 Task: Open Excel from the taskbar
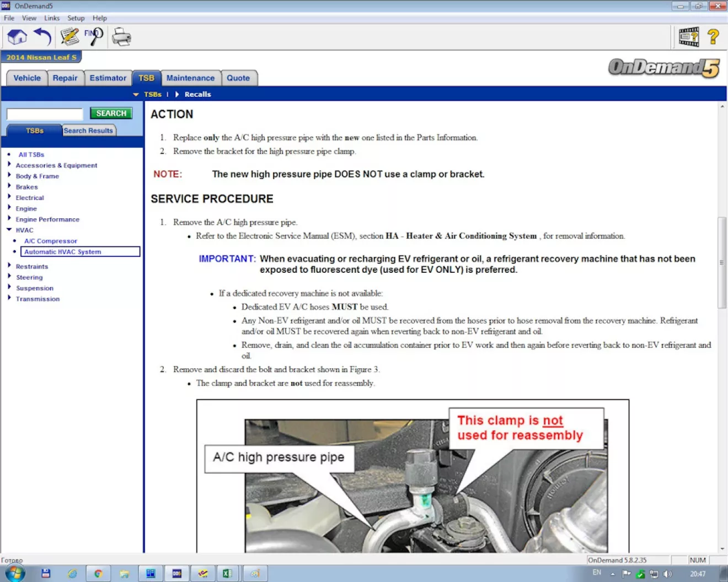pos(227,574)
